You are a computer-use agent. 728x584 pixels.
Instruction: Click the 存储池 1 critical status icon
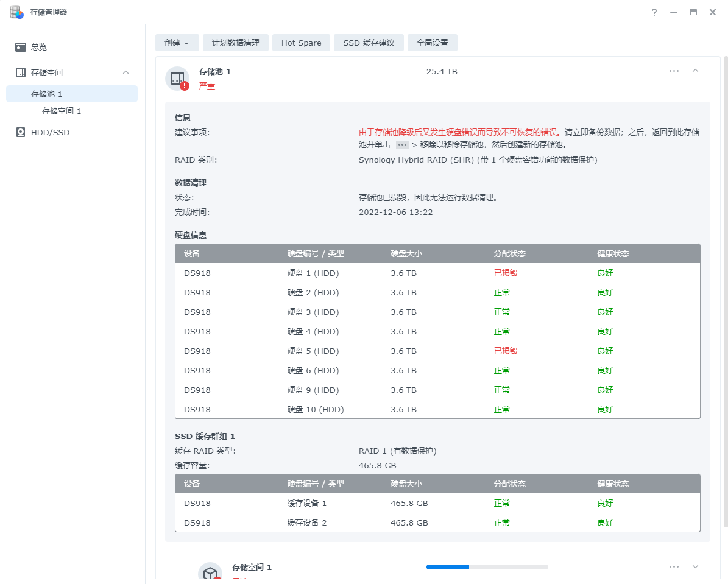(x=178, y=79)
